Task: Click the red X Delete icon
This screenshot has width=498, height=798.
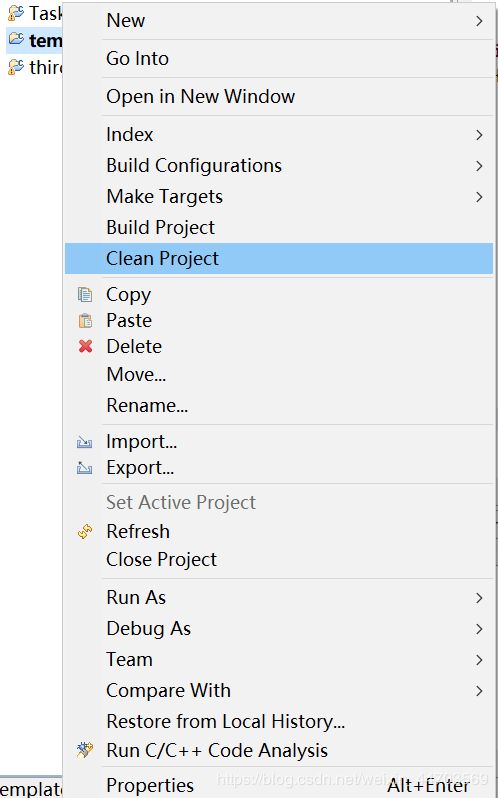Action: (85, 347)
